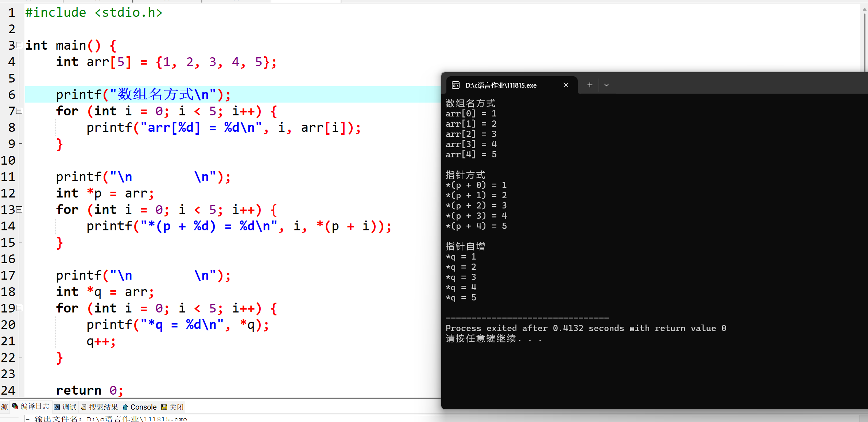
Task: Close the 111815.exe terminal tab
Action: click(566, 85)
